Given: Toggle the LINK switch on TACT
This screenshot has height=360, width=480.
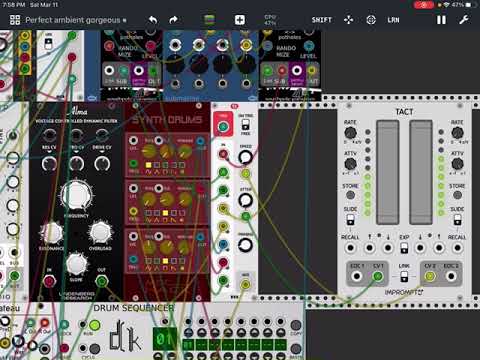Looking at the screenshot, I should point(404,276).
